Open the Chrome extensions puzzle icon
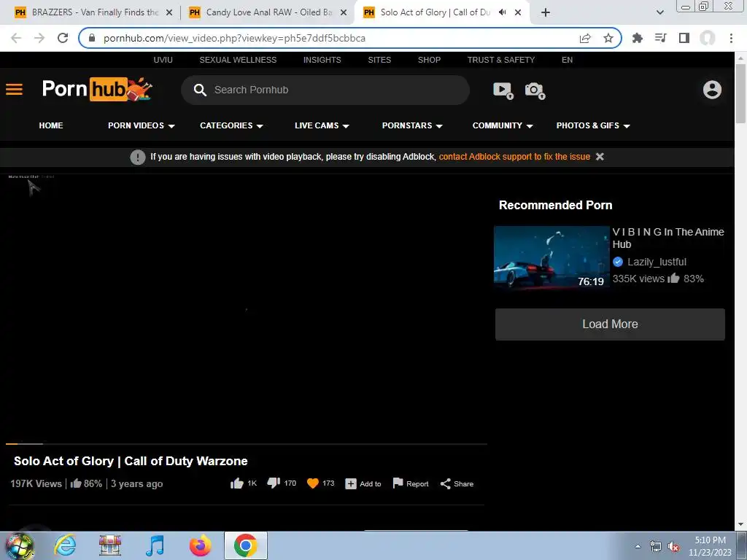747x560 pixels. pyautogui.click(x=637, y=38)
